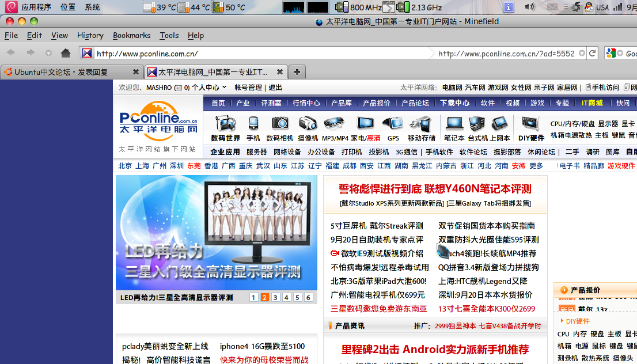Image resolution: width=637 pixels, height=364 pixels.
Task: Click the QQ penguin tray icon
Action: [x=589, y=7]
